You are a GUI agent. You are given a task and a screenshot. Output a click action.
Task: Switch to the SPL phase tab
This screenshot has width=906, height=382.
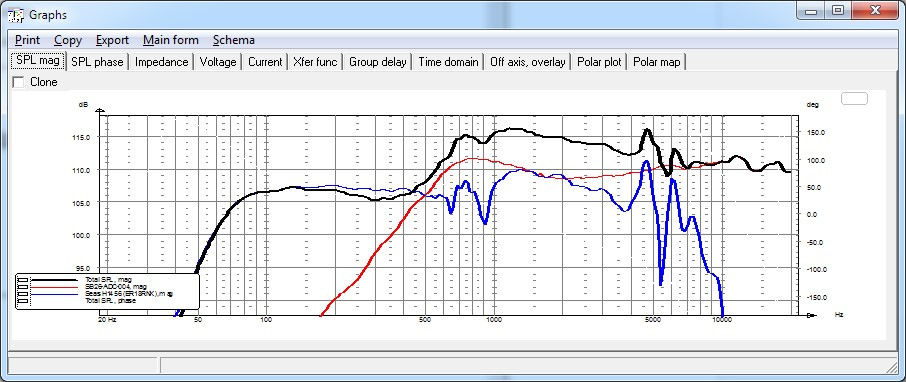[97, 62]
